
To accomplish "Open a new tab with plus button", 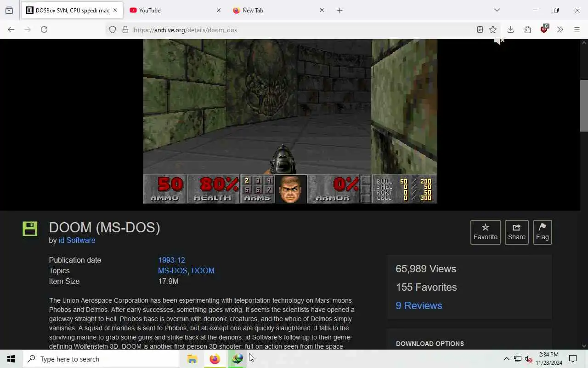I will point(339,10).
